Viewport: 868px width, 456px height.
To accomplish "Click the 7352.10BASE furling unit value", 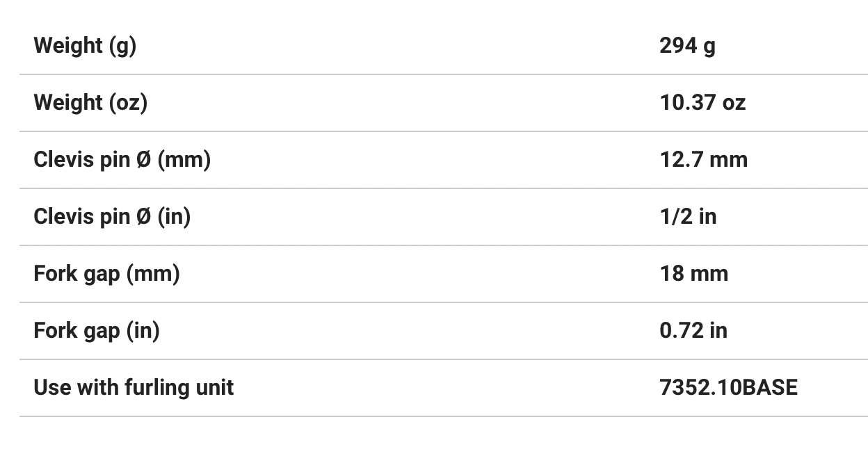I will pos(728,388).
